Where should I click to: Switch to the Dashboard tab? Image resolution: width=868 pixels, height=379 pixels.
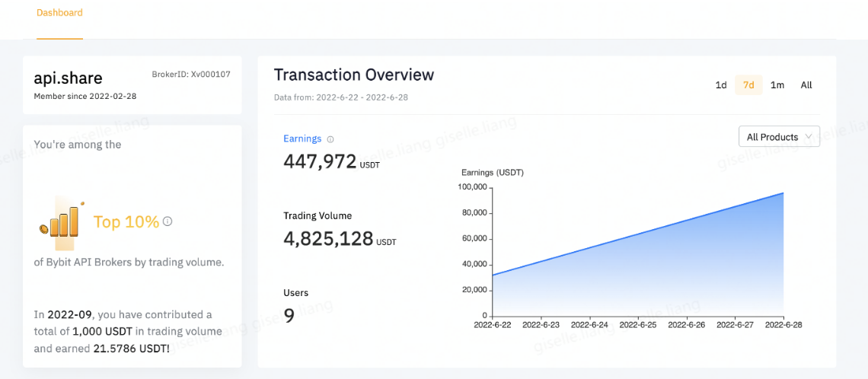tap(60, 12)
